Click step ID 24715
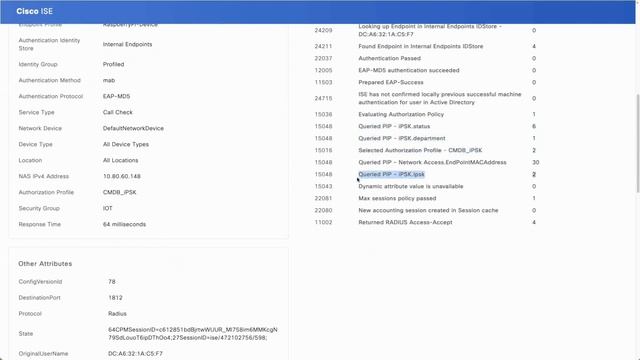 pyautogui.click(x=323, y=98)
